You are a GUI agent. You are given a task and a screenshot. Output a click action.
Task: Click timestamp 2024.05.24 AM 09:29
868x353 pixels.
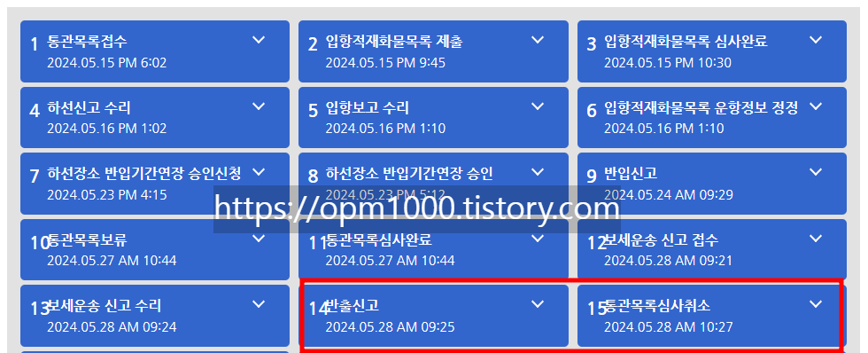668,195
